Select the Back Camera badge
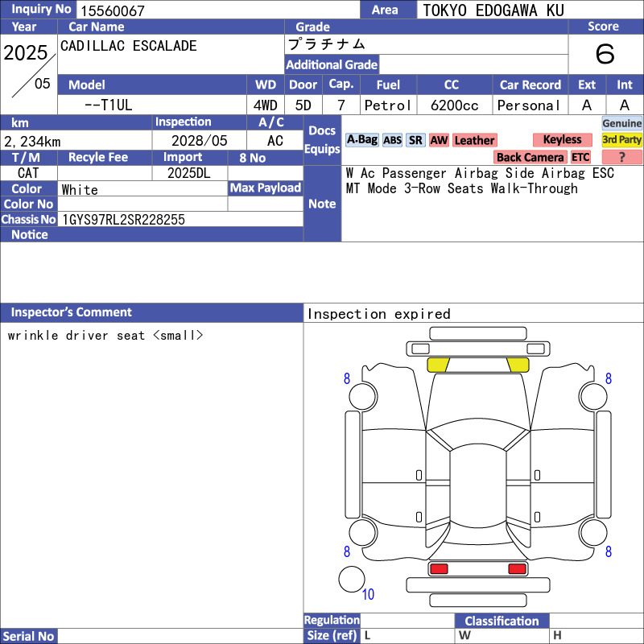Viewport: 644px width, 644px height. click(530, 157)
